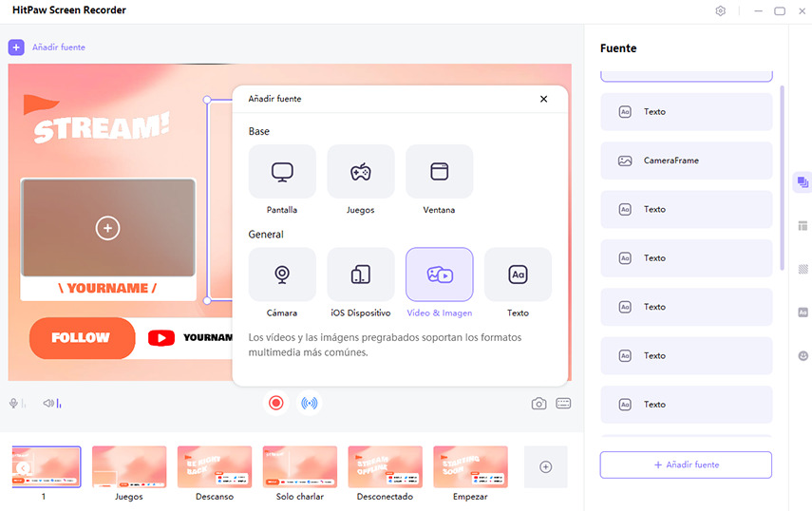
Task: Start live streaming with broadcast icon
Action: coord(310,403)
